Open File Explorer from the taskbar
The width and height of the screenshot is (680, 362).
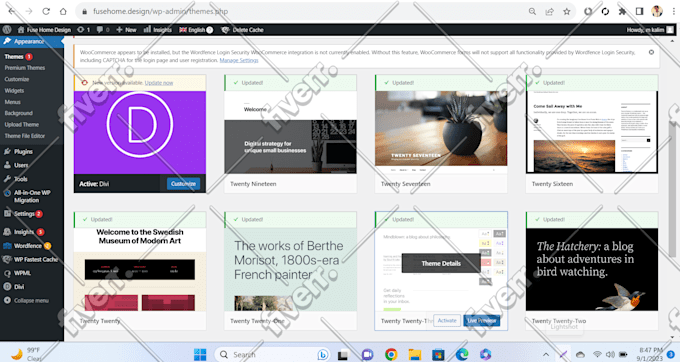click(415, 354)
